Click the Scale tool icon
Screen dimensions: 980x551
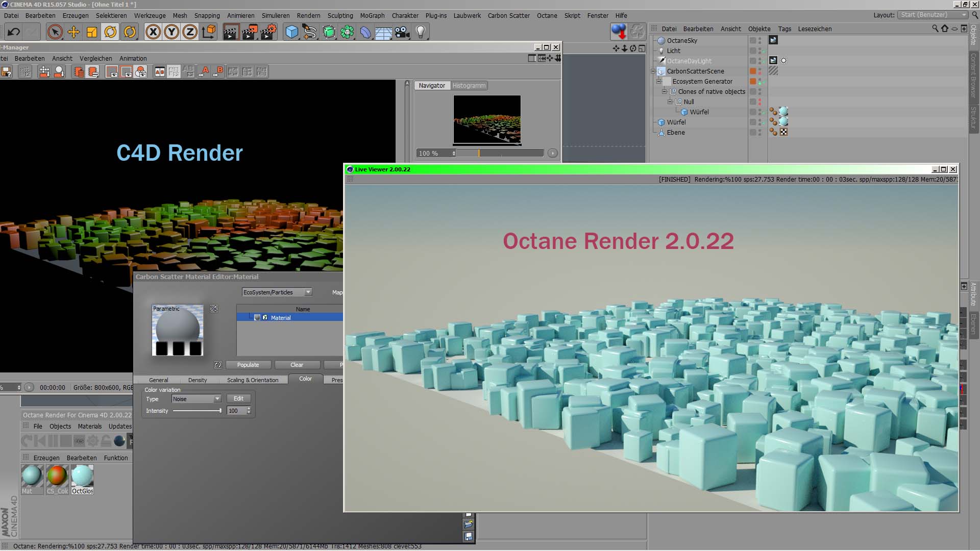92,32
